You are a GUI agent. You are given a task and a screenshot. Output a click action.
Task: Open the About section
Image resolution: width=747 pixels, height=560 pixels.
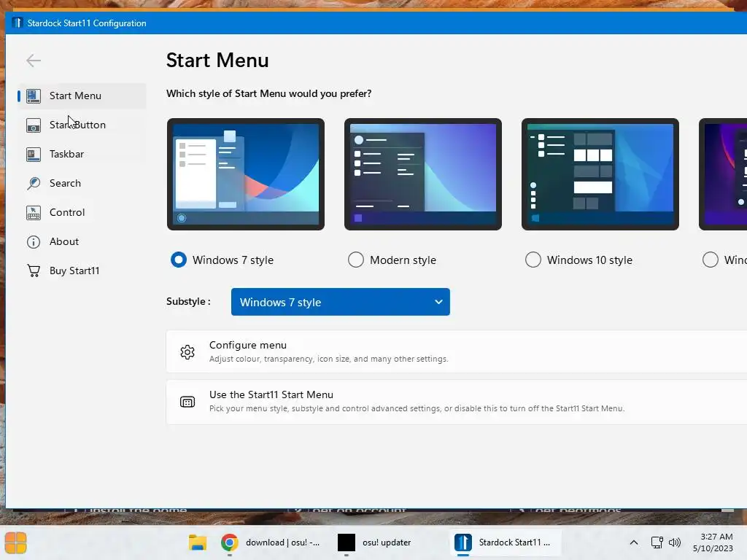[x=82, y=242]
